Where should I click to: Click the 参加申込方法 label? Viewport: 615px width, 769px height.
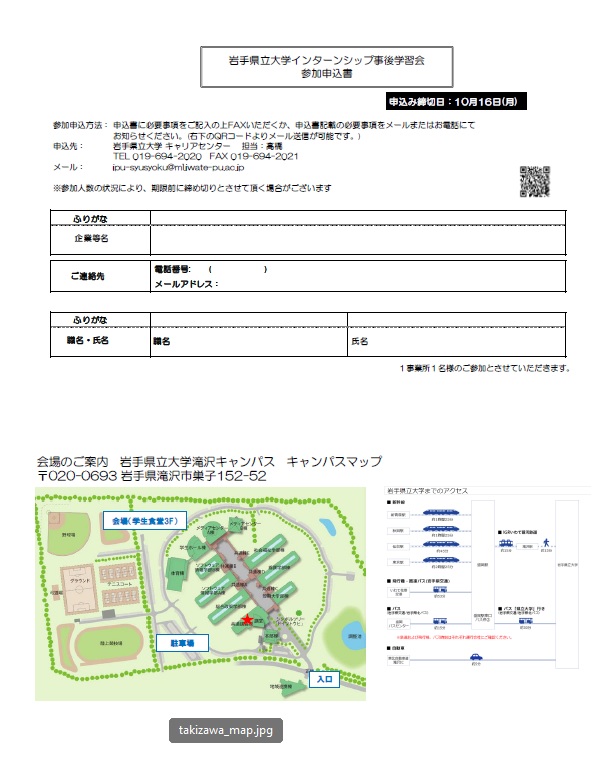tap(80, 126)
